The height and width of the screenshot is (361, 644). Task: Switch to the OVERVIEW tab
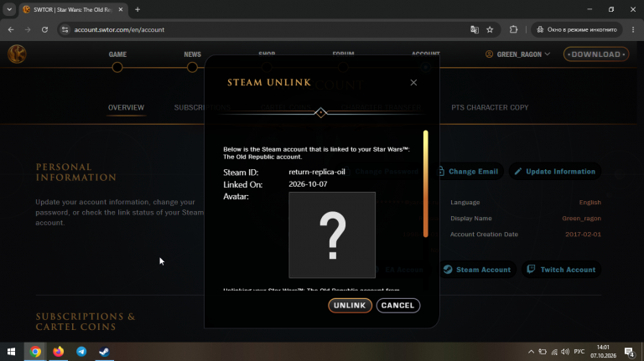[126, 107]
